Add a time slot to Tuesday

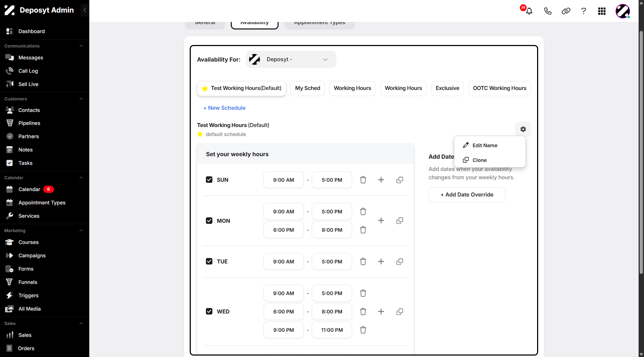(381, 262)
